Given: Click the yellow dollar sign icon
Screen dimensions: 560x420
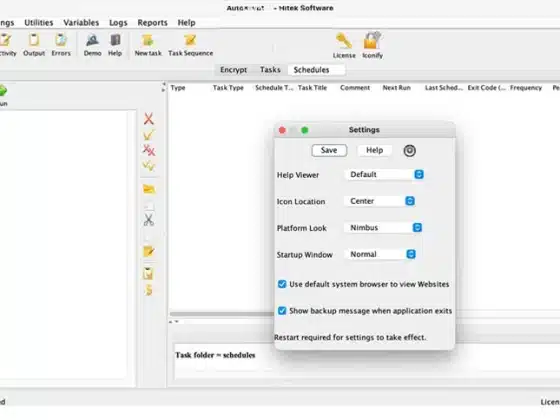Looking at the screenshot, I should [x=149, y=290].
